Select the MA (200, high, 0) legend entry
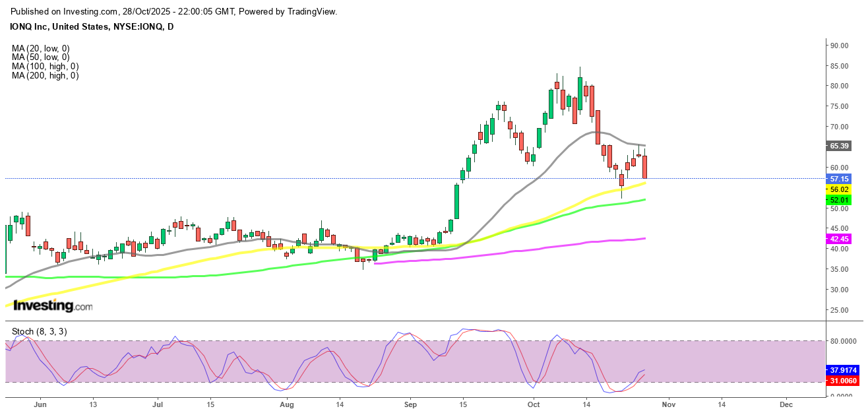Image resolution: width=868 pixels, height=413 pixels. click(45, 76)
